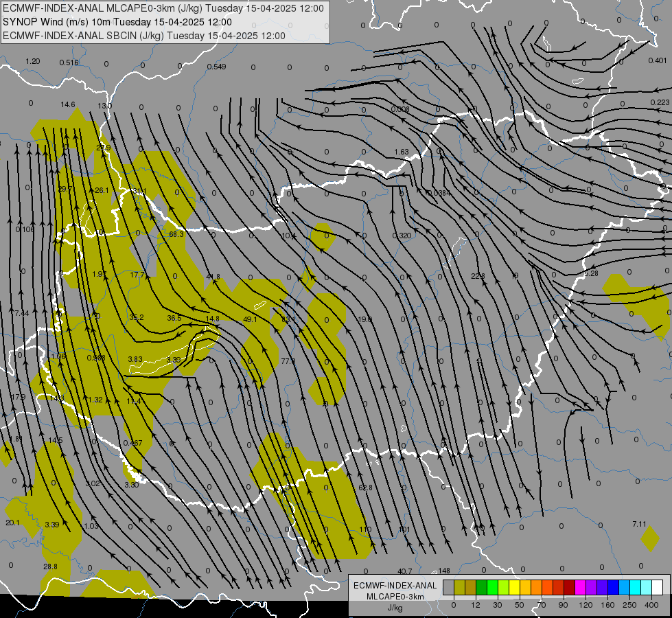Screen dimensions: 672x618
Task: Click the ECMWF-INDEX-ANAL label in the legend box
Action: (x=395, y=586)
